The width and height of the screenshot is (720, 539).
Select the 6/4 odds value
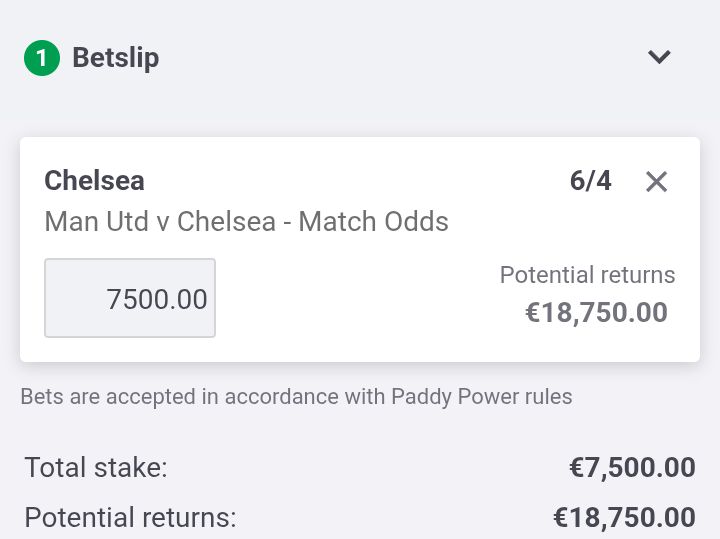591,180
